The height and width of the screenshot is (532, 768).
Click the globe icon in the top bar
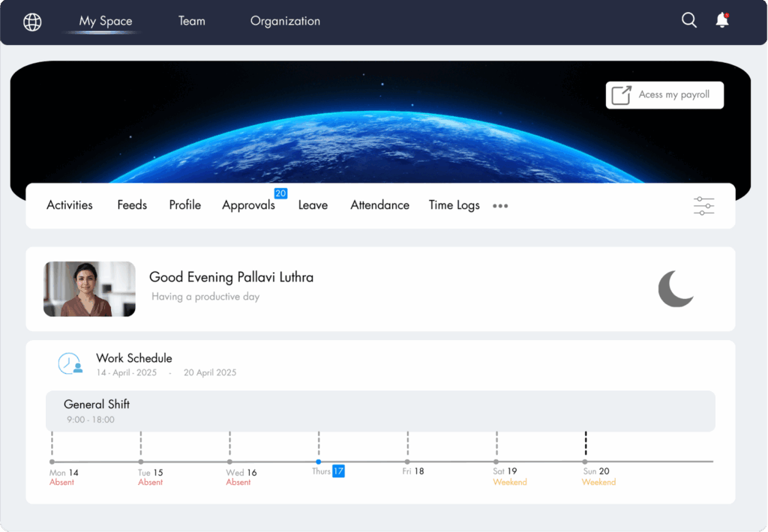click(x=32, y=22)
